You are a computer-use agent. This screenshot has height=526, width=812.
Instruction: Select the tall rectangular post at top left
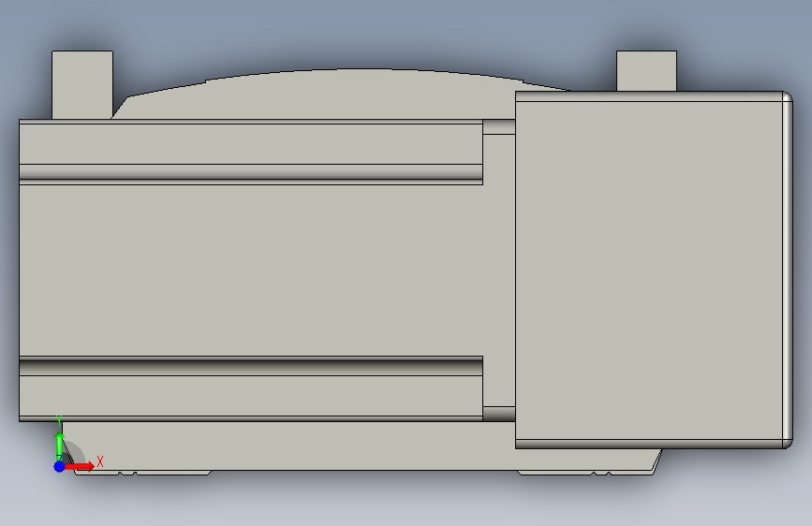pos(82,85)
